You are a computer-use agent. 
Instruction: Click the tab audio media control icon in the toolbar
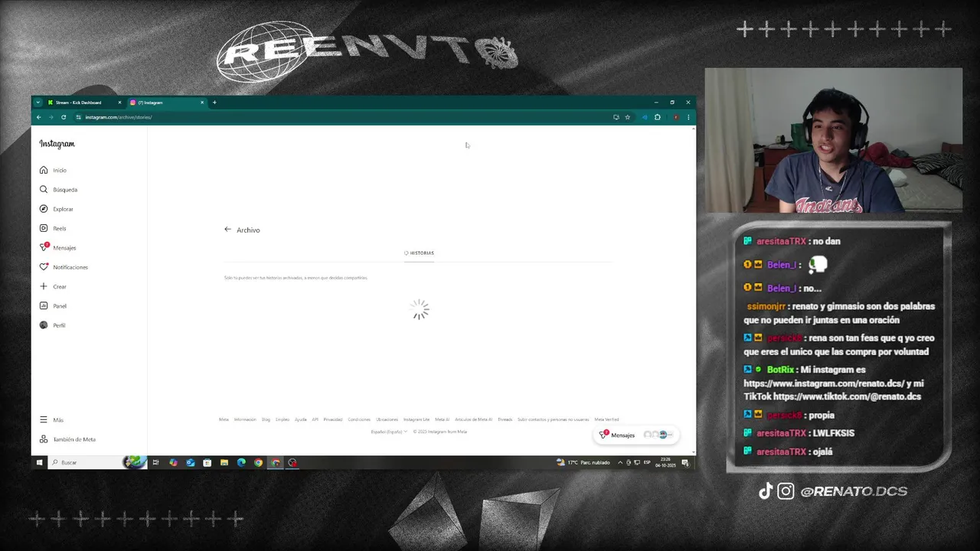coord(644,117)
